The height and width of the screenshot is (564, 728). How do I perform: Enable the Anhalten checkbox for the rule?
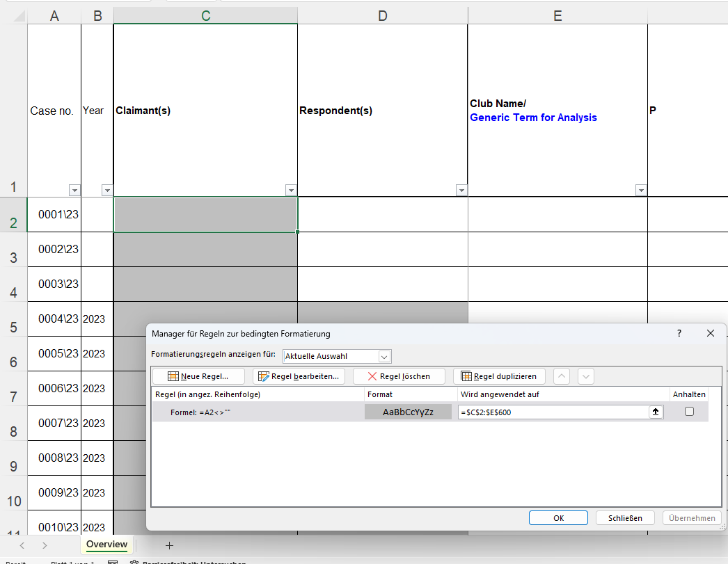tap(689, 412)
